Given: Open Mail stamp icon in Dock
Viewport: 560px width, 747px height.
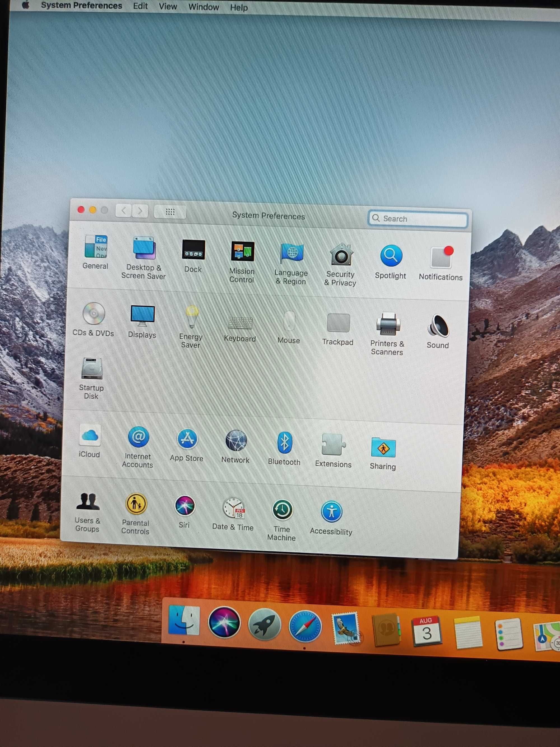Looking at the screenshot, I should pos(346,629).
